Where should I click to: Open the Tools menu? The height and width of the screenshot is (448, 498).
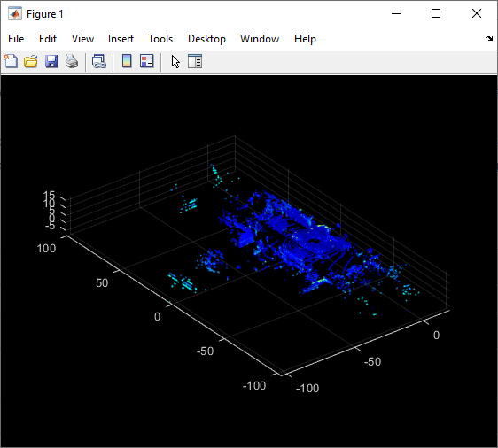click(160, 39)
